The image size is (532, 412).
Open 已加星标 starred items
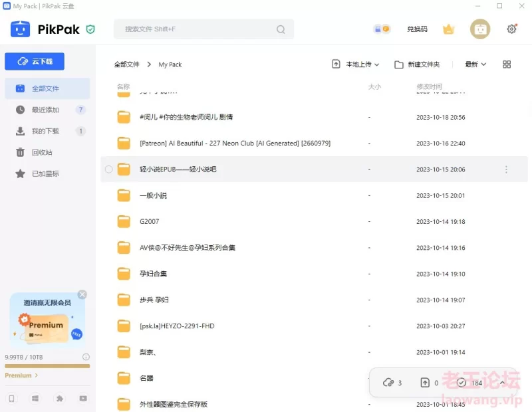47,173
